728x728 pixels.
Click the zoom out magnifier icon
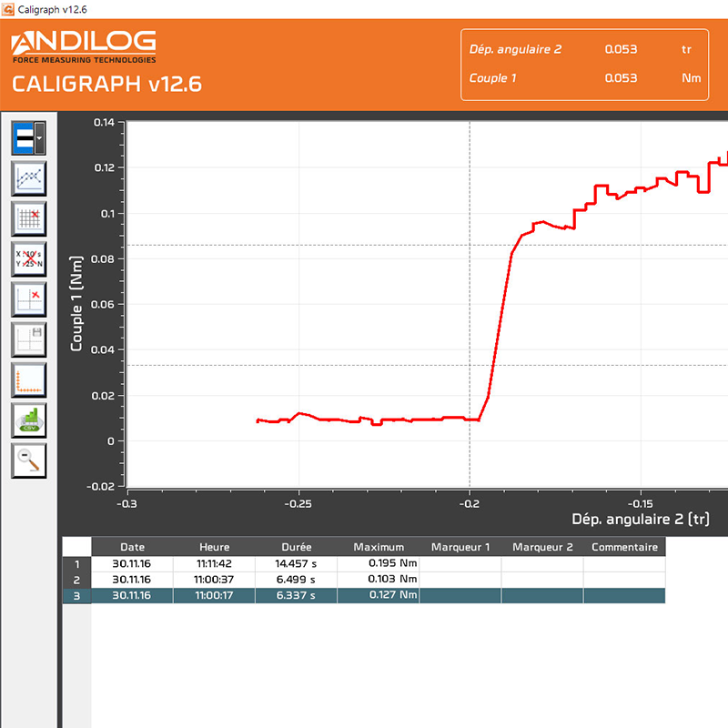coord(28,460)
